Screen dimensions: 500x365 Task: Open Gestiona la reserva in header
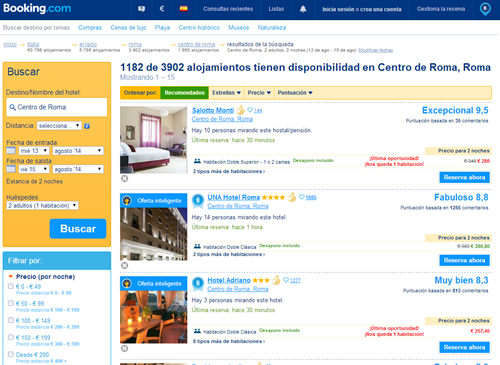point(441,9)
